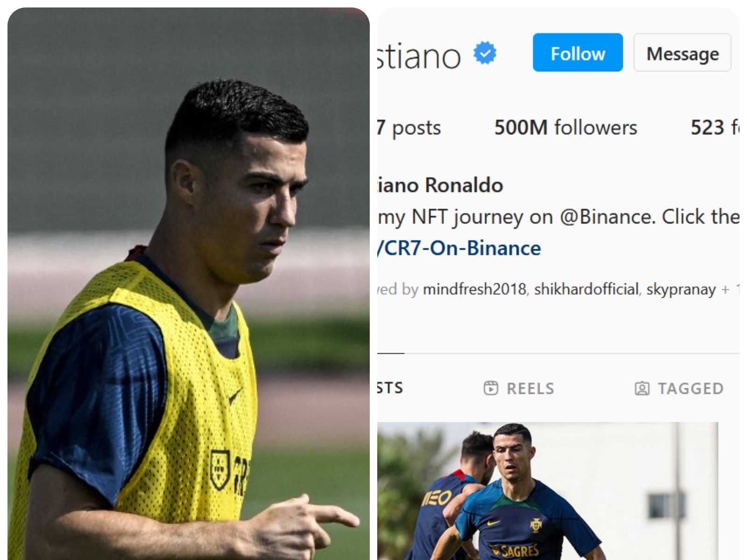
Task: Click the Ronaldo display name in bio
Action: pos(440,185)
